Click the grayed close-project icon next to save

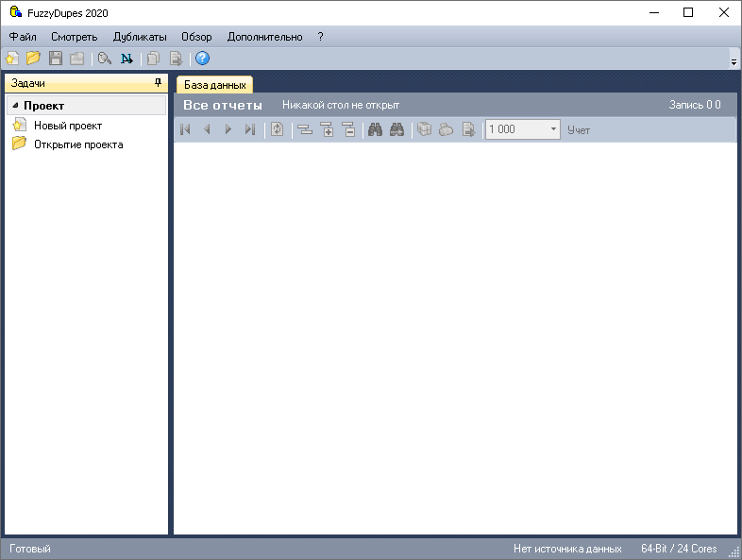[x=76, y=59]
